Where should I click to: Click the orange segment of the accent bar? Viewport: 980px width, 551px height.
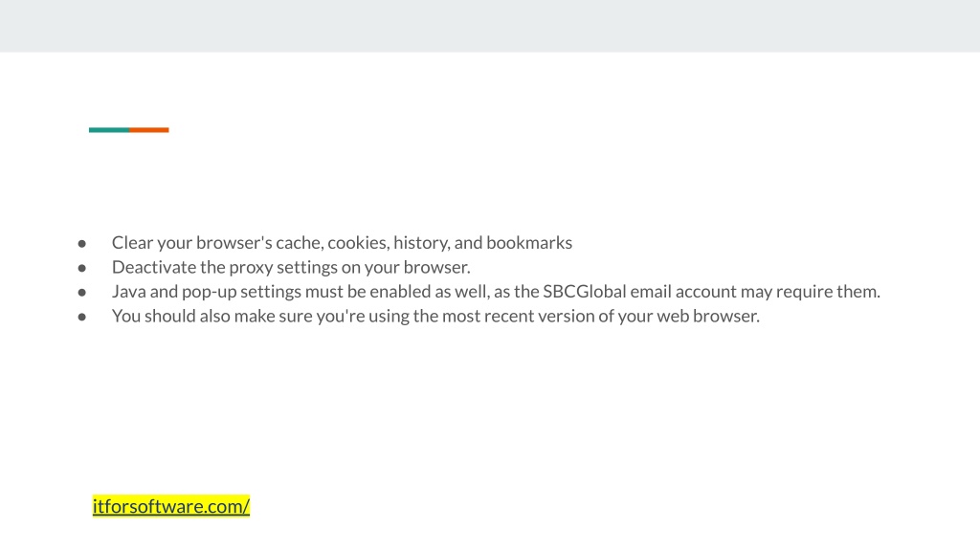[x=148, y=130]
